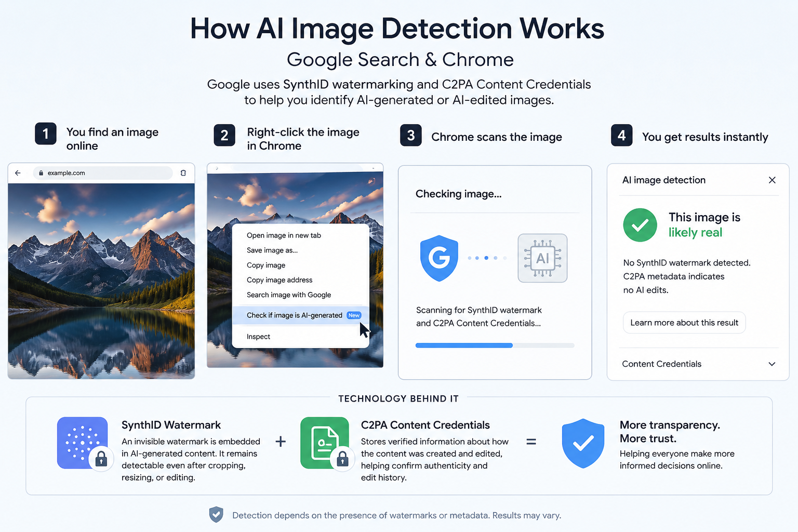Click the back arrow in example.com browser
The width and height of the screenshot is (798, 532).
tap(18, 173)
